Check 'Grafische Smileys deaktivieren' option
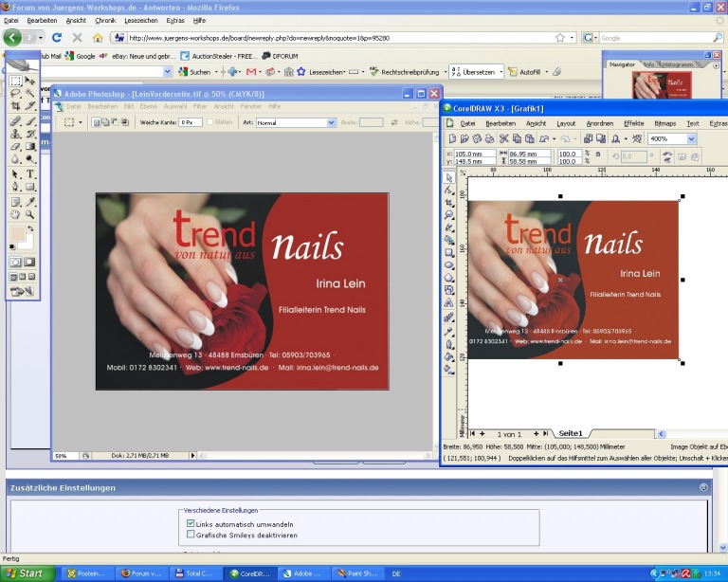 tap(191, 535)
